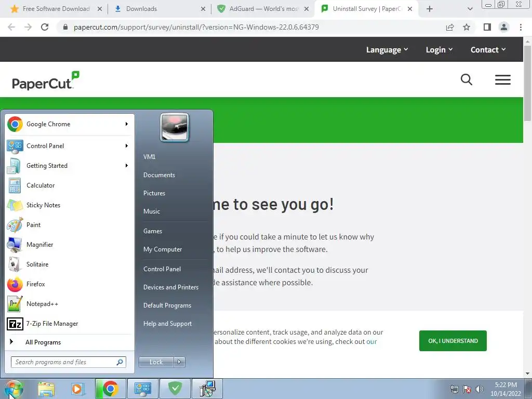Expand Google Chrome jump list arrow
532x399 pixels.
pyautogui.click(x=127, y=124)
